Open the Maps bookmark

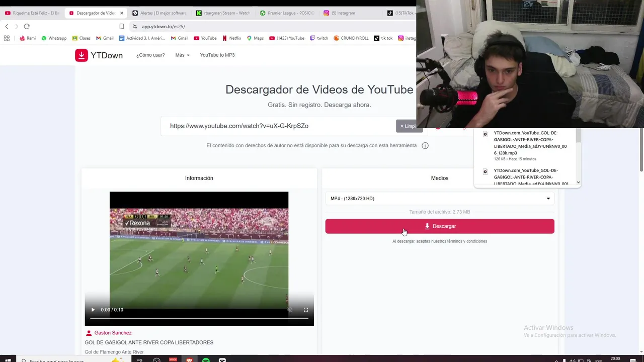[x=255, y=38]
